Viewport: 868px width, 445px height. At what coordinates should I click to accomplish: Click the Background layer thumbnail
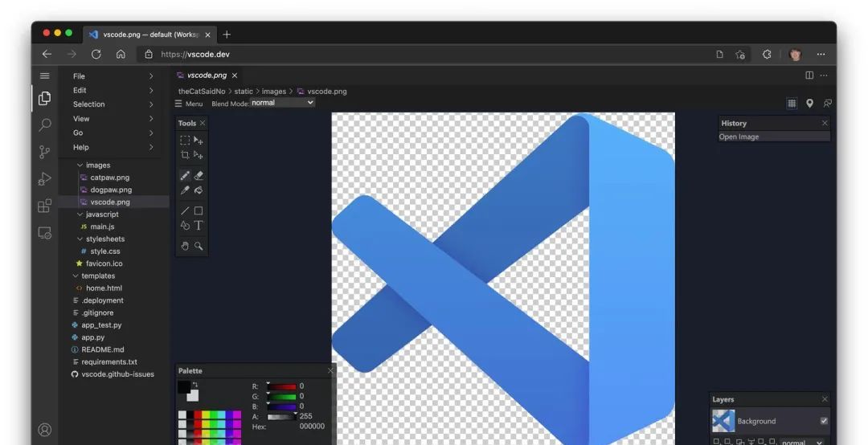(x=723, y=421)
